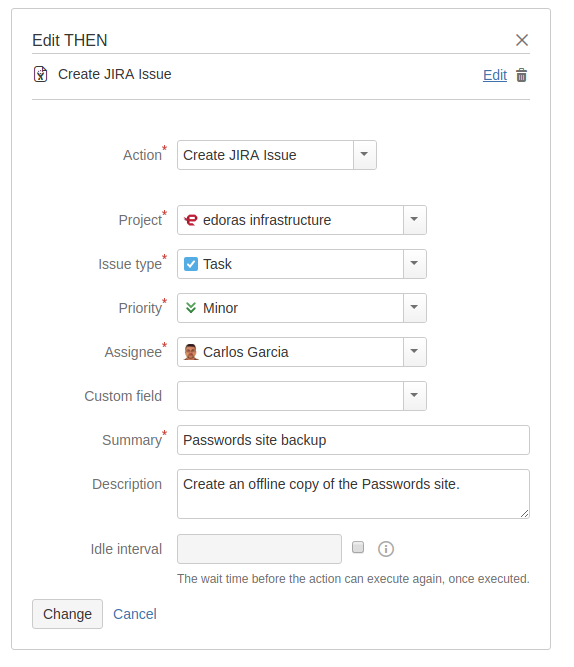Click the Minor priority arrow icon
The width and height of the screenshot is (574, 667).
pyautogui.click(x=191, y=308)
